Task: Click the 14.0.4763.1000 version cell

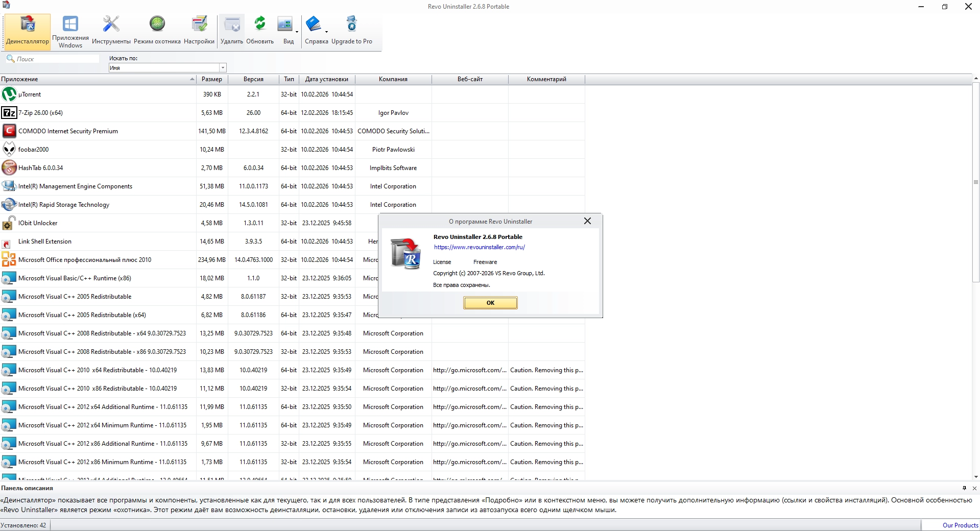Action: point(253,260)
